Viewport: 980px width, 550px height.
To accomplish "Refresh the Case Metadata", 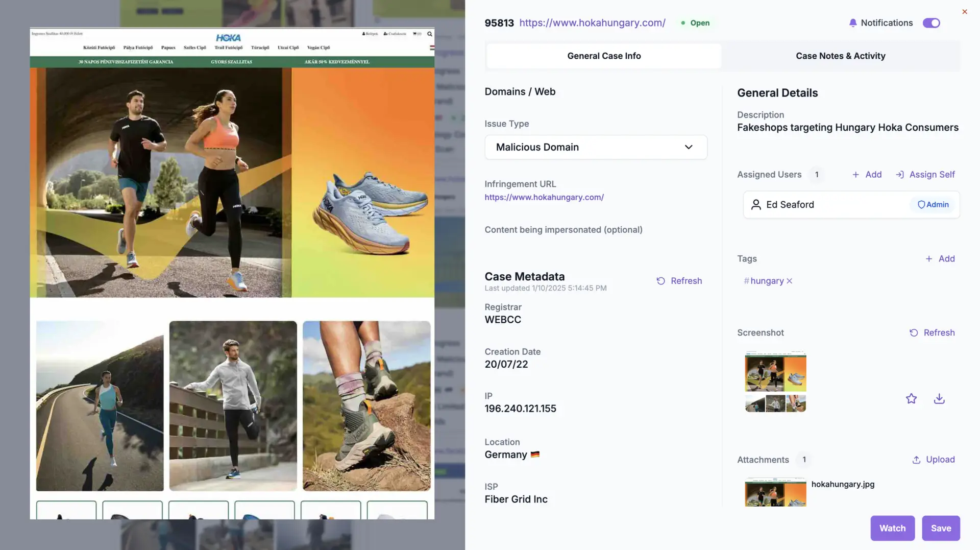I will 679,281.
